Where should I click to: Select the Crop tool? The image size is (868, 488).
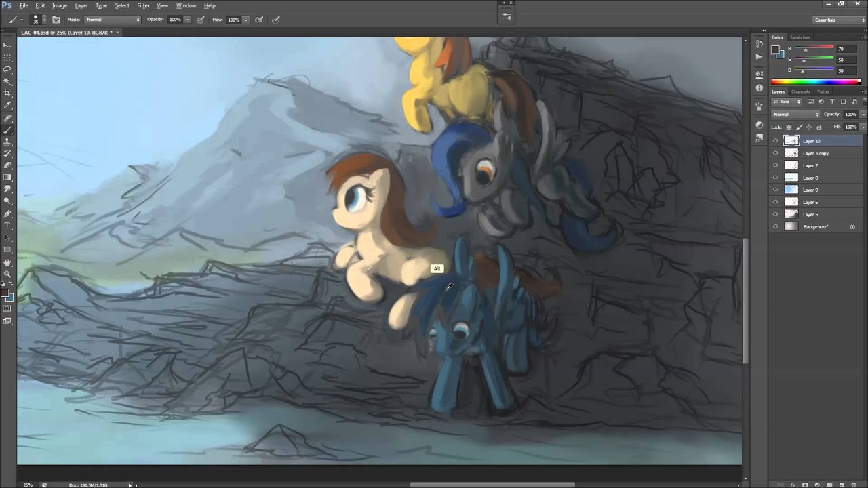pos(7,93)
